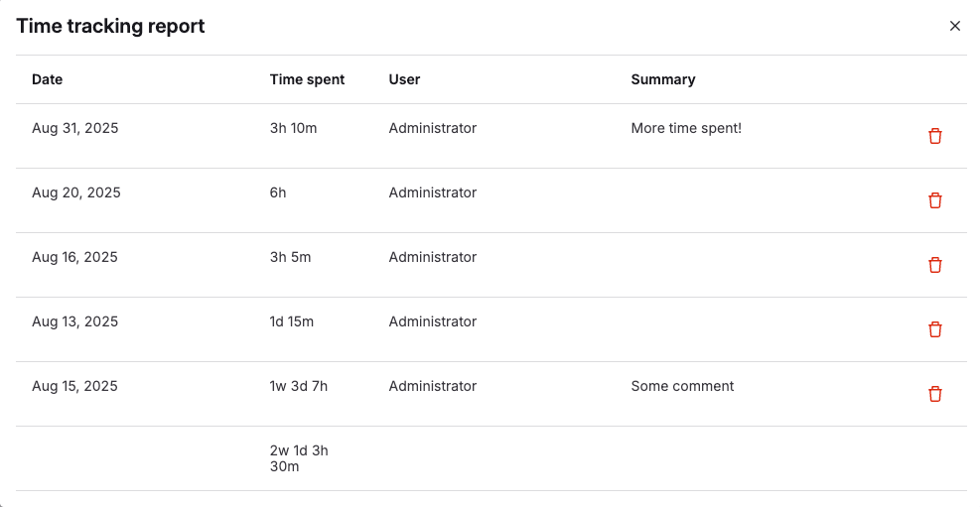
Task: Close the Time tracking report dialog
Action: 955,26
